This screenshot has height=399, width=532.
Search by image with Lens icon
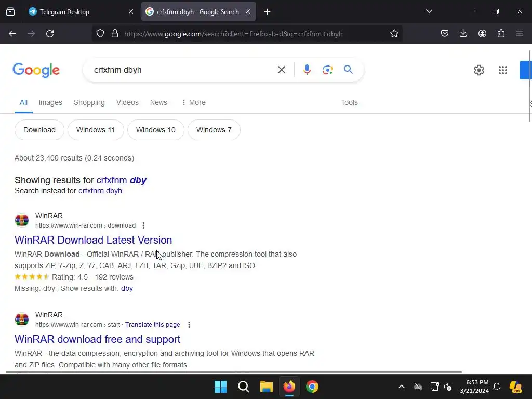(x=327, y=70)
